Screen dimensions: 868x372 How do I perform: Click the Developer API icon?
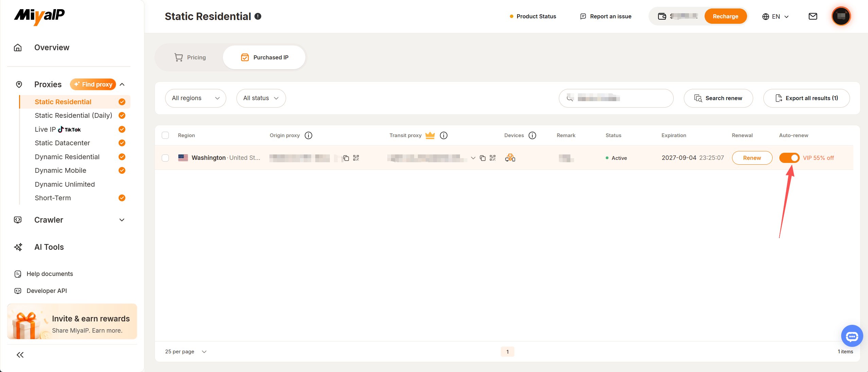click(x=18, y=291)
